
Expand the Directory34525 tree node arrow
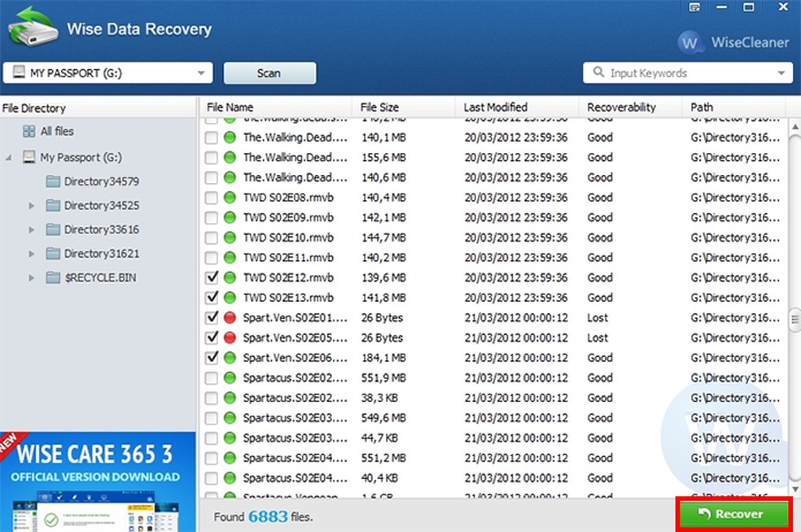click(33, 206)
